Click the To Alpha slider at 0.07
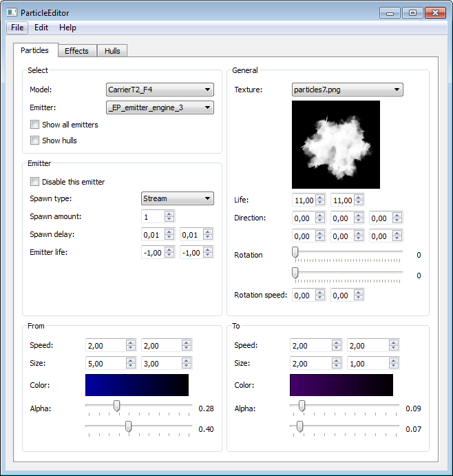453x476 pixels. (x=299, y=426)
